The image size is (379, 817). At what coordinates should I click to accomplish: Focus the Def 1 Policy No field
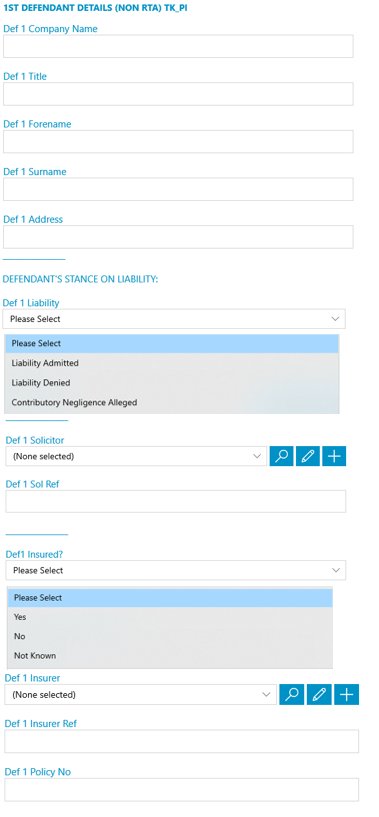pyautogui.click(x=182, y=789)
